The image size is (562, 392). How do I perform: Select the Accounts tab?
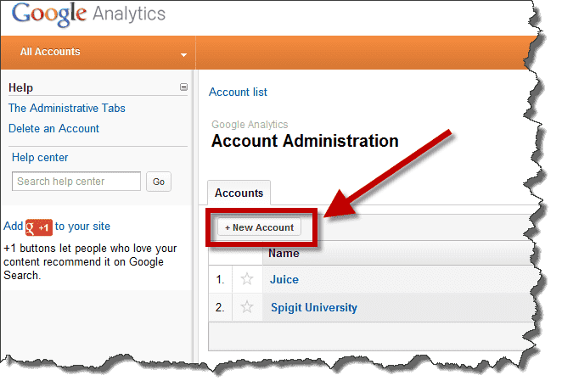pos(239,193)
